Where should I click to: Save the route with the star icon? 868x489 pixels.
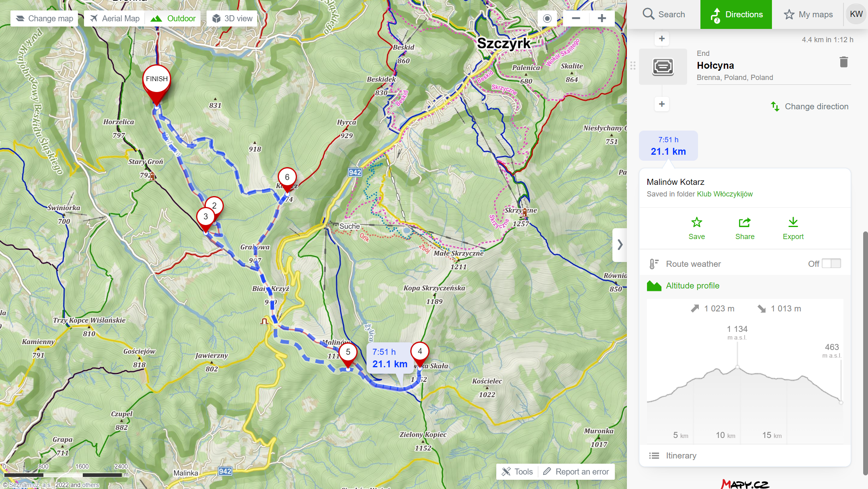[x=696, y=228]
